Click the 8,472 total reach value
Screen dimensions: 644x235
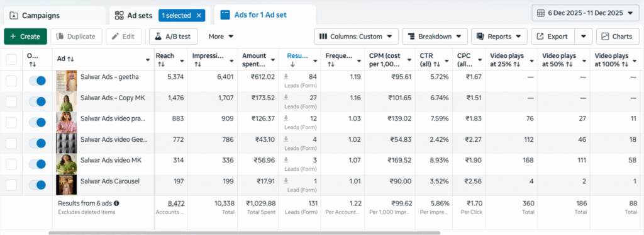(x=176, y=203)
